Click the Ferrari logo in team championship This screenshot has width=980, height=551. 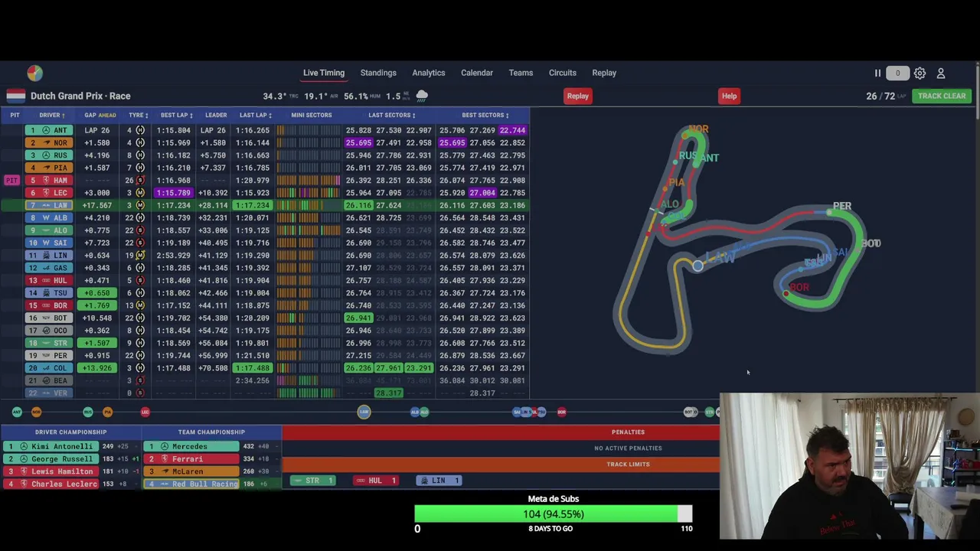[165, 459]
